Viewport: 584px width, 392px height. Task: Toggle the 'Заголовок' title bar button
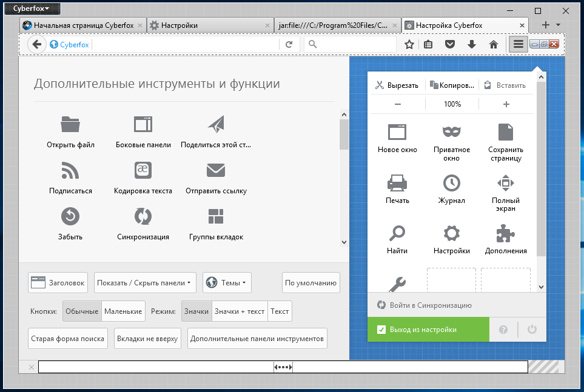tap(58, 282)
